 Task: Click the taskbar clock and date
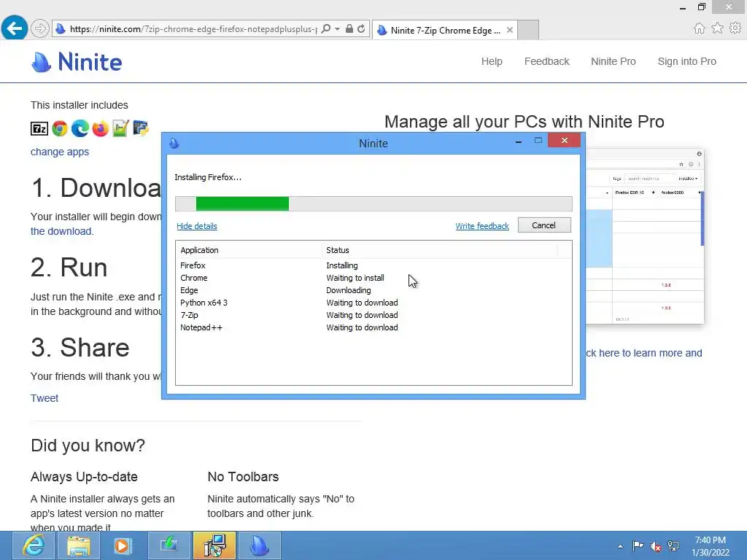point(710,546)
